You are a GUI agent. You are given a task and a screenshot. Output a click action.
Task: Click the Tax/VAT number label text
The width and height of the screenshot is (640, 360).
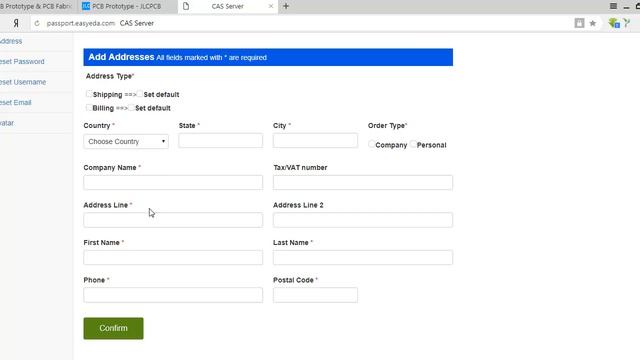[x=300, y=167]
